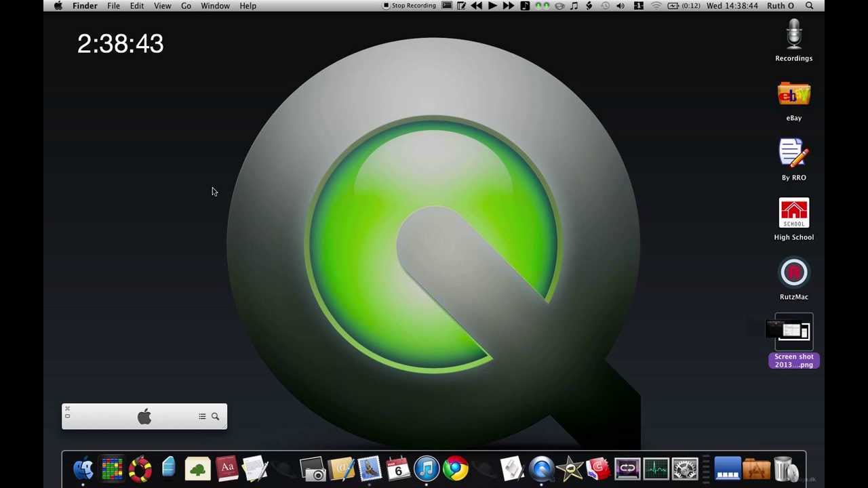
Task: Open the blue stack folder in Dock
Action: [x=727, y=469]
